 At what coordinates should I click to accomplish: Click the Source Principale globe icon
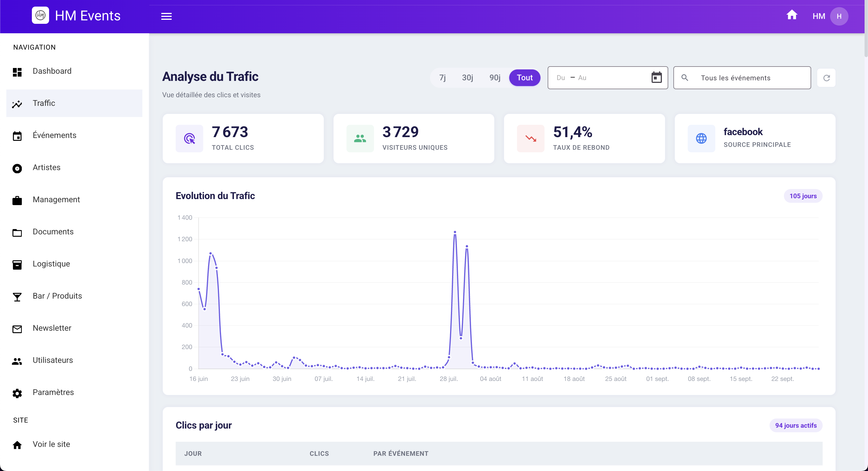pos(701,138)
